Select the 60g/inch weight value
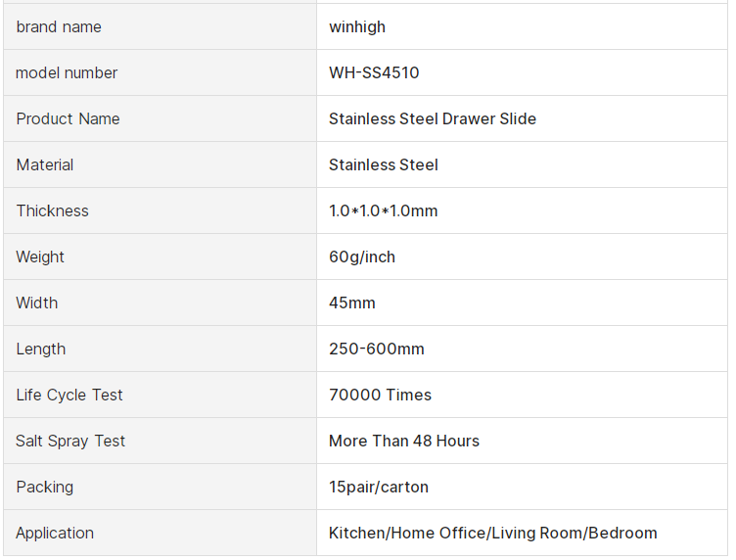736x560 pixels. tap(362, 257)
